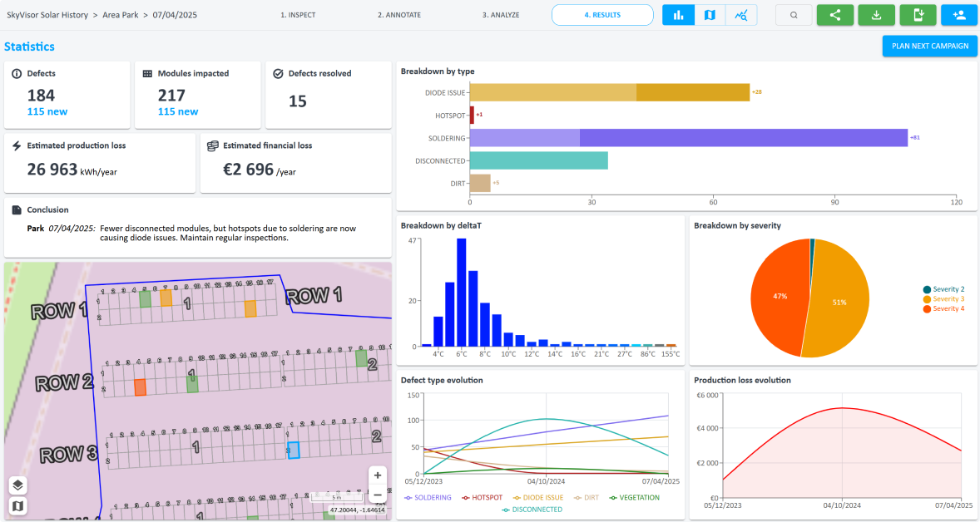The height and width of the screenshot is (522, 980).
Task: Open the basemap selector icon on map
Action: (18, 505)
